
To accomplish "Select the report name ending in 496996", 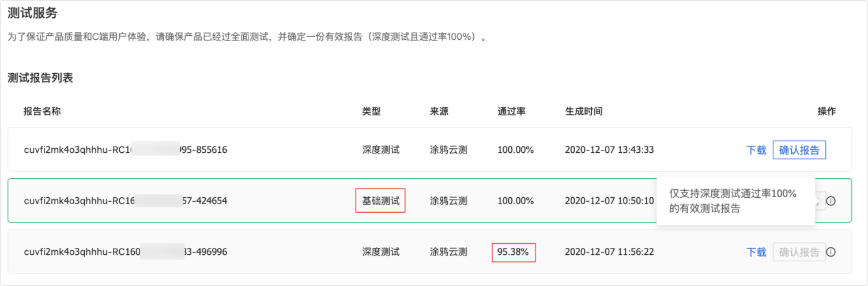I will [x=126, y=252].
